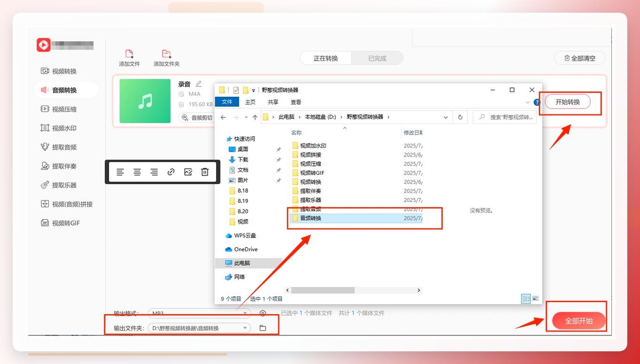Switch Explorer to the details view icon
The image size is (640, 364).
click(x=526, y=298)
